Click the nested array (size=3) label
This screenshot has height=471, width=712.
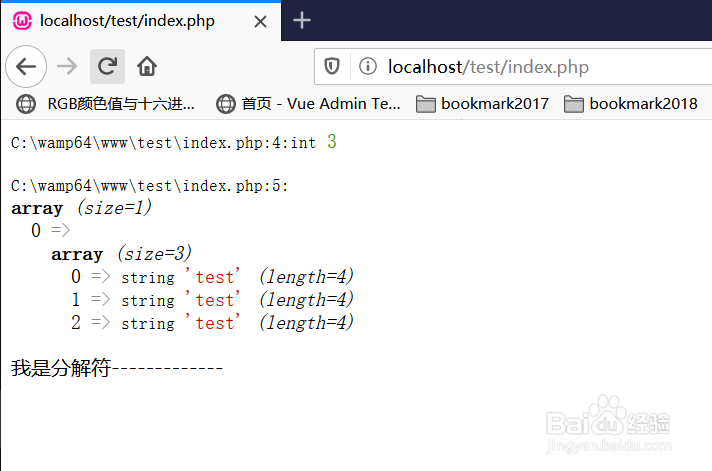(x=121, y=254)
